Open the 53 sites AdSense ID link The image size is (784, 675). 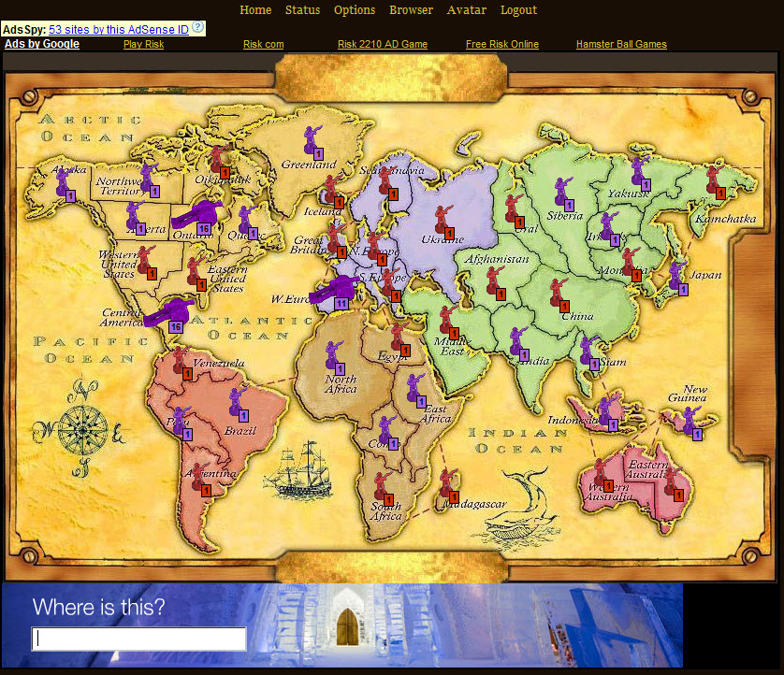tap(119, 30)
